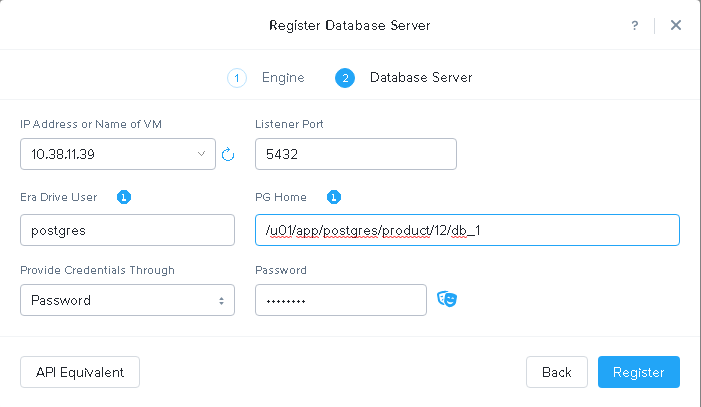Click the help question mark icon
The height and width of the screenshot is (407, 701).
pyautogui.click(x=634, y=25)
